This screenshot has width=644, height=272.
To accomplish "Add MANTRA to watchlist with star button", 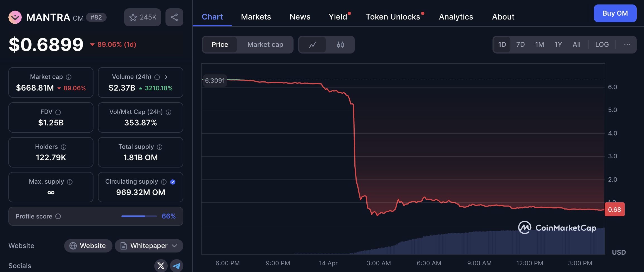I will pyautogui.click(x=142, y=17).
